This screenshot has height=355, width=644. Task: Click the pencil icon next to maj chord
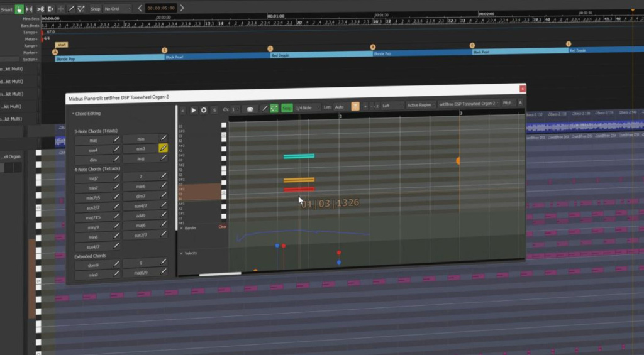(x=116, y=139)
